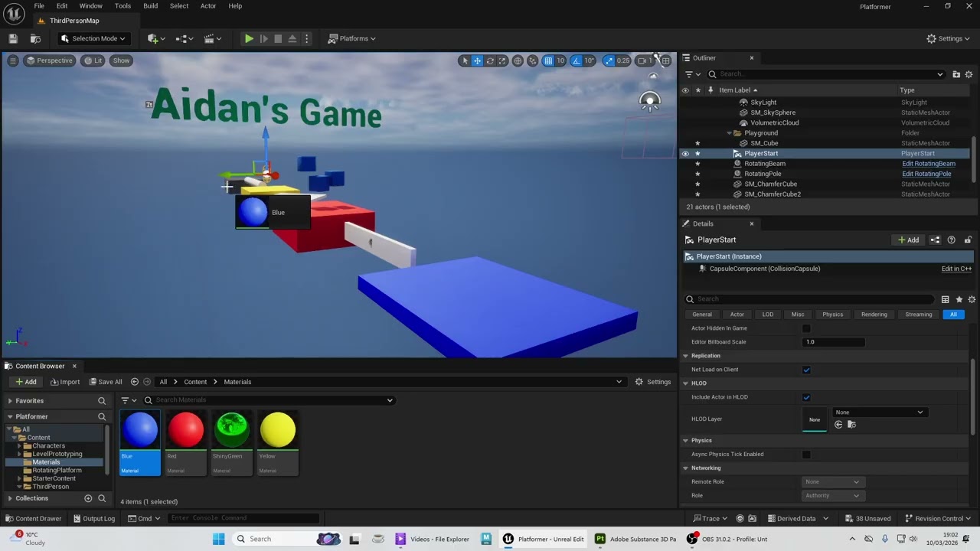
Task: Click the lock icon in Details panel
Action: pos(968,240)
